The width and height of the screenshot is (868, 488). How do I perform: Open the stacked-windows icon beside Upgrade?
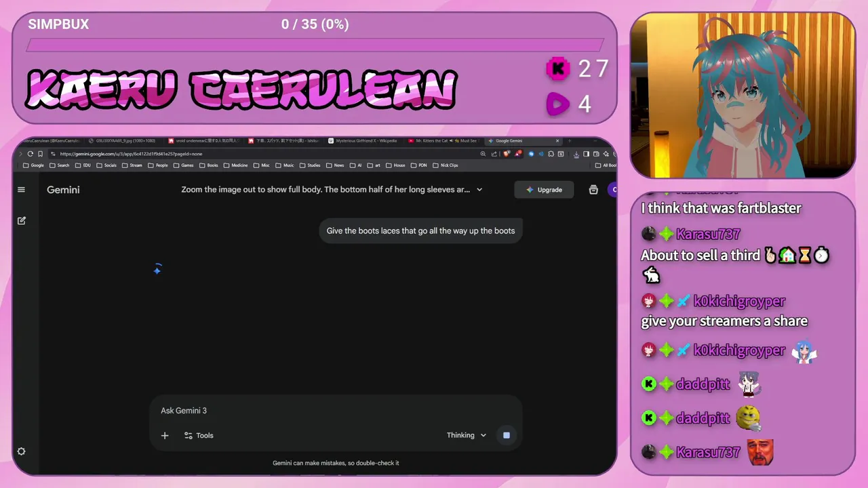[x=593, y=190]
